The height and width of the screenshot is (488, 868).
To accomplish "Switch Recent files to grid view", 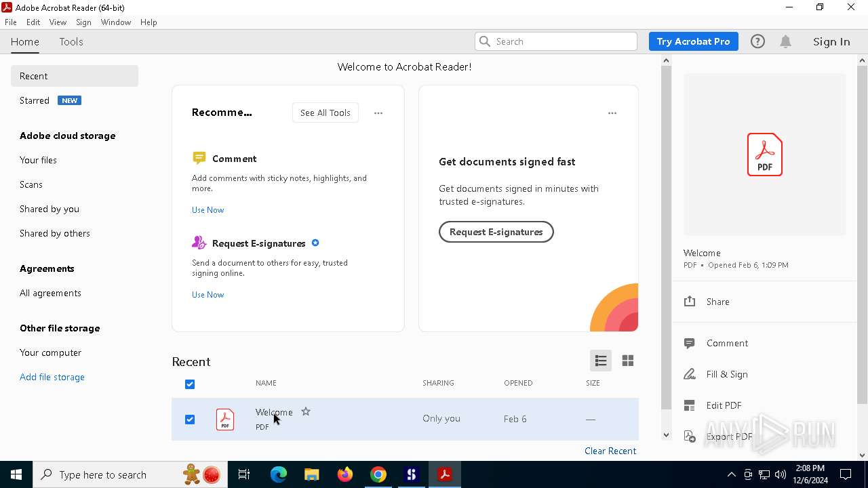I will coord(628,361).
